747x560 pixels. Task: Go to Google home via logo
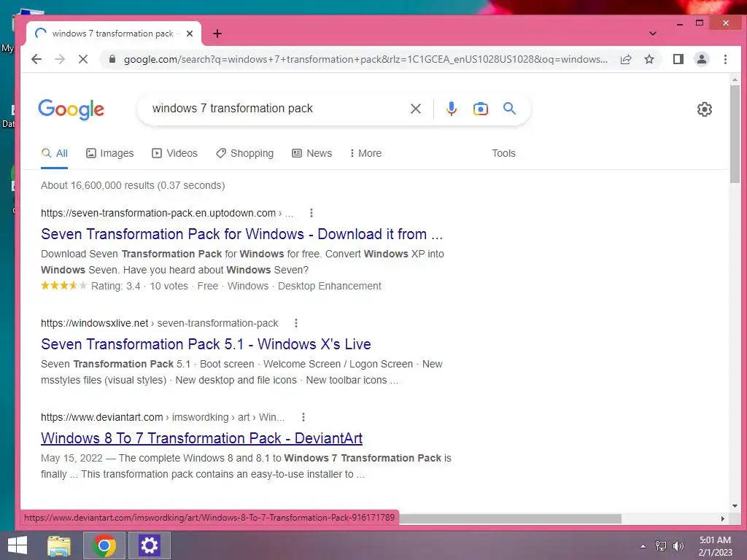(71, 109)
